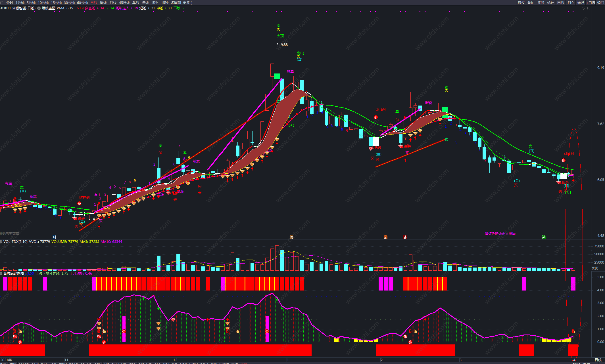
Task: Click the F10 company info button
Action: 571,3
